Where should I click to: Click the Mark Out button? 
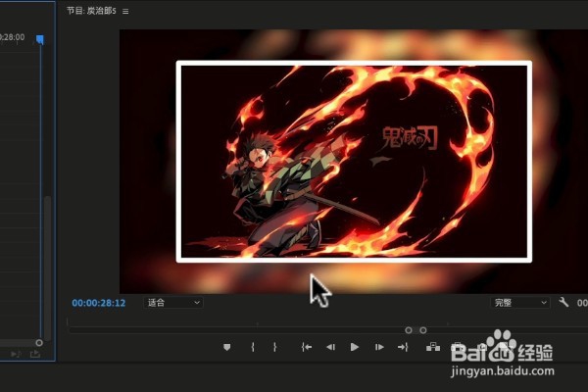274,347
